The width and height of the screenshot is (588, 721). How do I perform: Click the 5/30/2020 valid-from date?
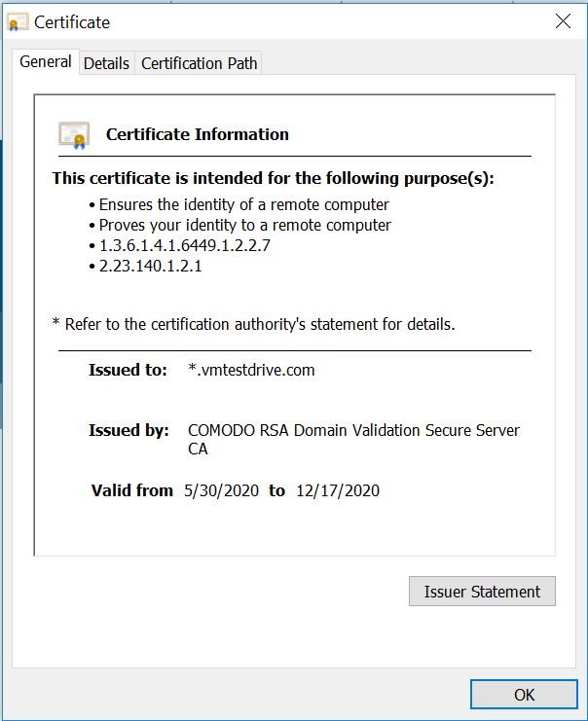tap(221, 490)
